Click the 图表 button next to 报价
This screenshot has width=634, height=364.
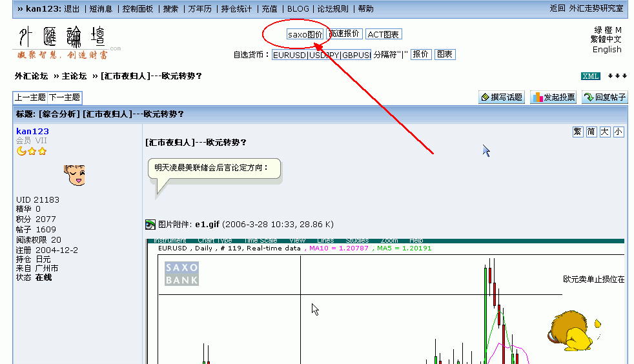tap(445, 54)
